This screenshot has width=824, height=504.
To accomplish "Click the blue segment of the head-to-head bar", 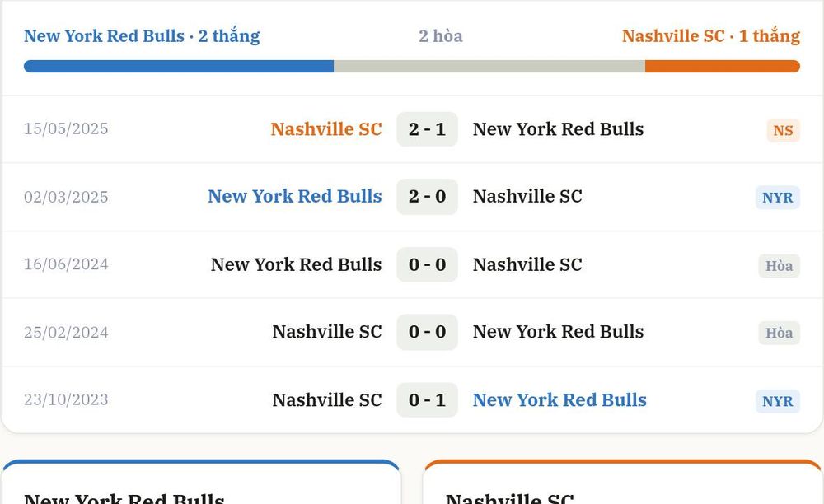I will coord(179,66).
